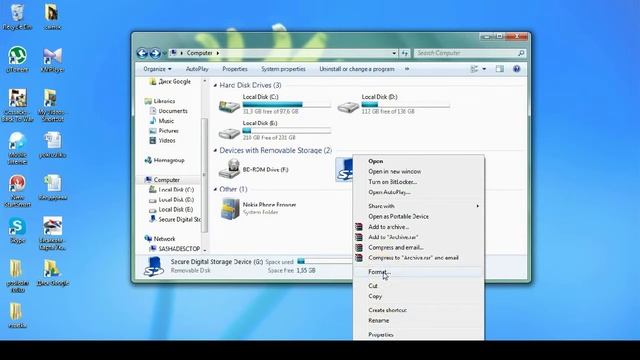
Task: Select Local Disk (E:) drive icon
Action: [x=229, y=133]
